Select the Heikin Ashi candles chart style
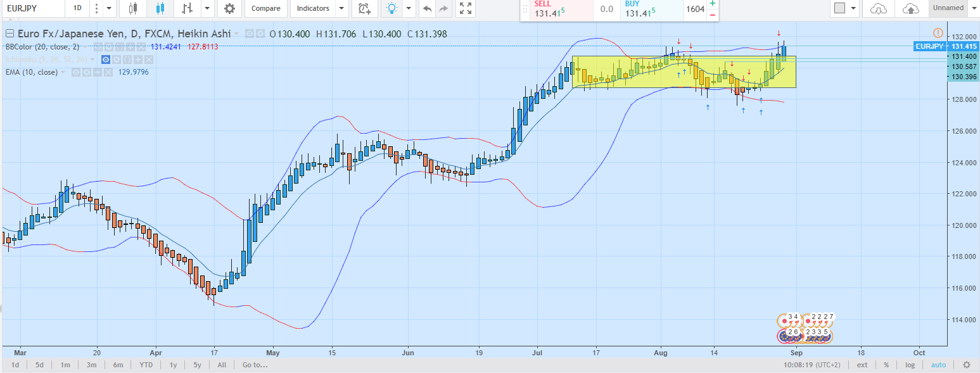Viewport: 980px width, 373px height. pyautogui.click(x=159, y=8)
